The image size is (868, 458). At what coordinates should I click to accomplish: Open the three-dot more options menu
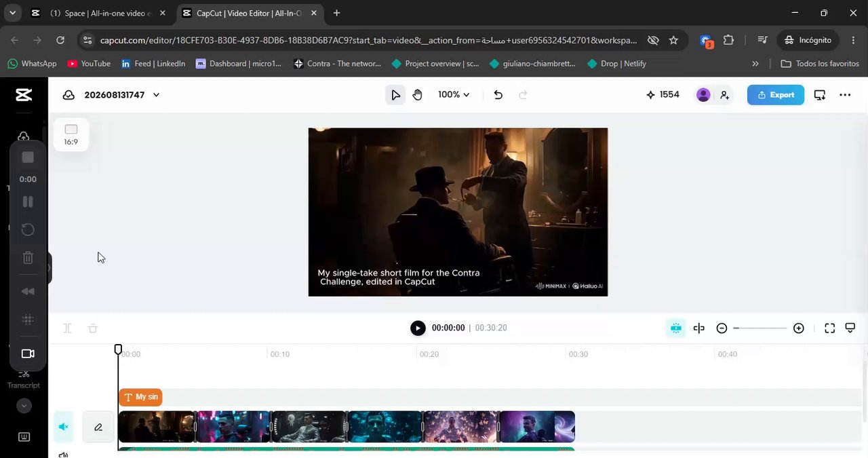coord(845,95)
